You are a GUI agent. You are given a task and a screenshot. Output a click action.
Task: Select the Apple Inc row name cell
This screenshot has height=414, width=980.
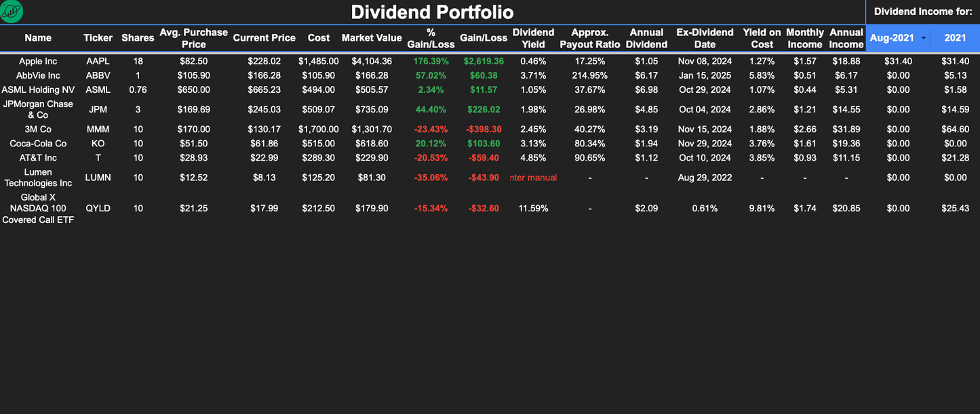(38, 61)
